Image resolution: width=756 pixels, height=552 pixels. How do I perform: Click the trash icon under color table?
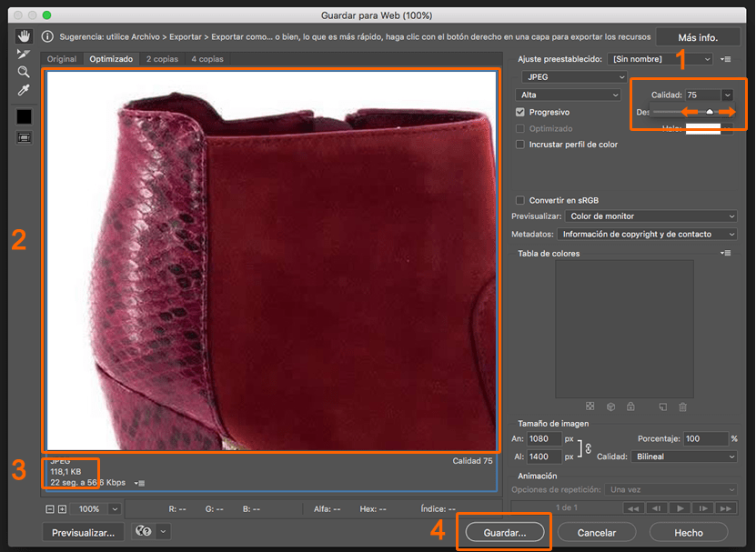click(x=682, y=406)
